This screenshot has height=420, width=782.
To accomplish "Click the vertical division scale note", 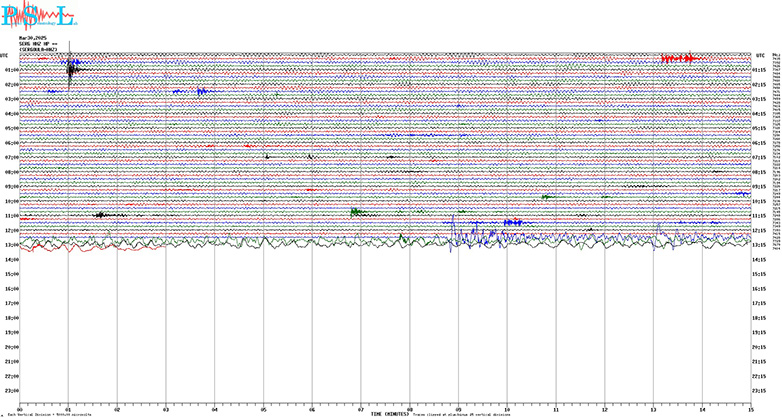I will pyautogui.click(x=50, y=413).
